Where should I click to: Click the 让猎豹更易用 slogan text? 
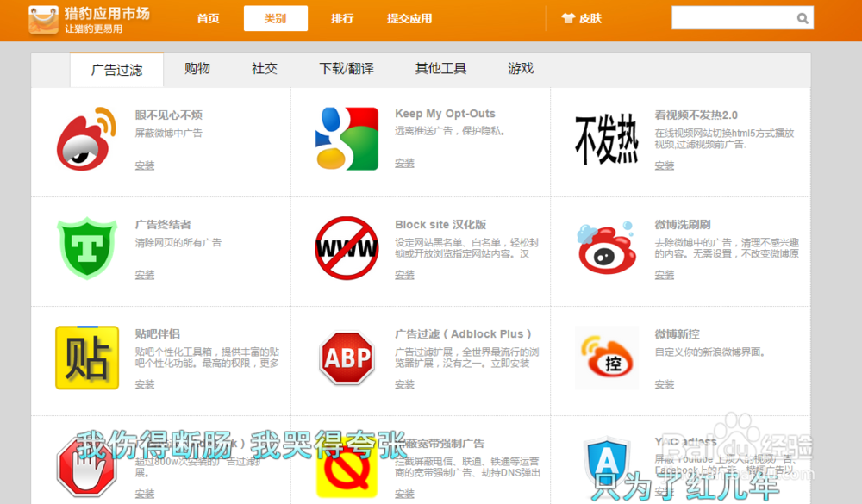pos(93,28)
